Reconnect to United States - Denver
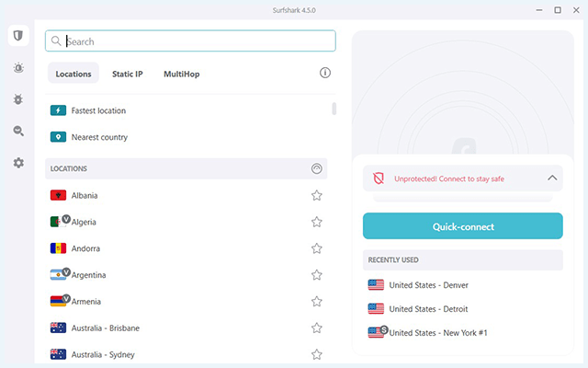The image size is (588, 368). [x=429, y=285]
